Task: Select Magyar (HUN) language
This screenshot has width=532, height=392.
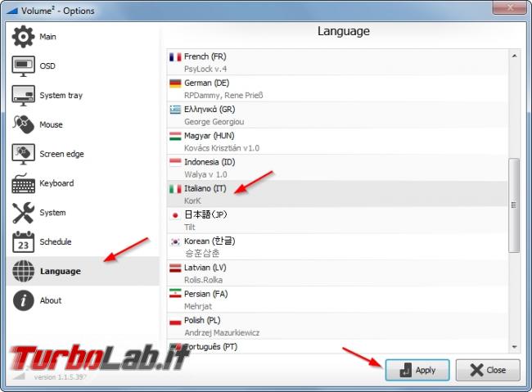Action: [337, 142]
